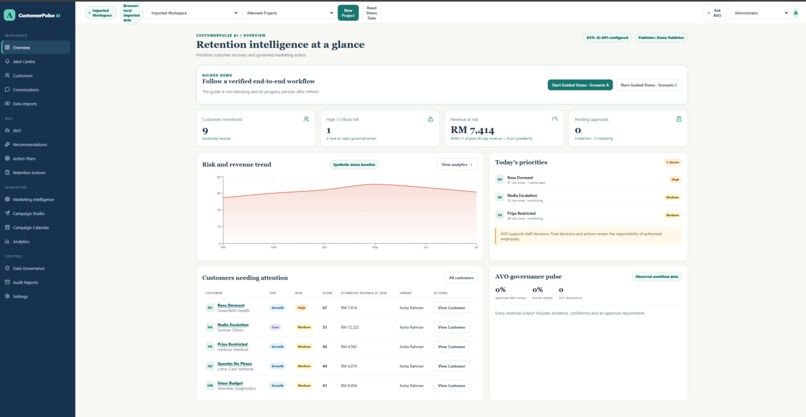
Task: Start Guided Demo Scenario A
Action: (x=580, y=85)
